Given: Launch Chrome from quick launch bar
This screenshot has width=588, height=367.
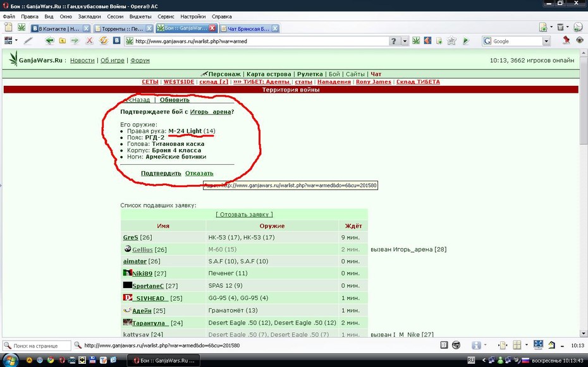Looking at the screenshot, I should pyautogui.click(x=51, y=361).
